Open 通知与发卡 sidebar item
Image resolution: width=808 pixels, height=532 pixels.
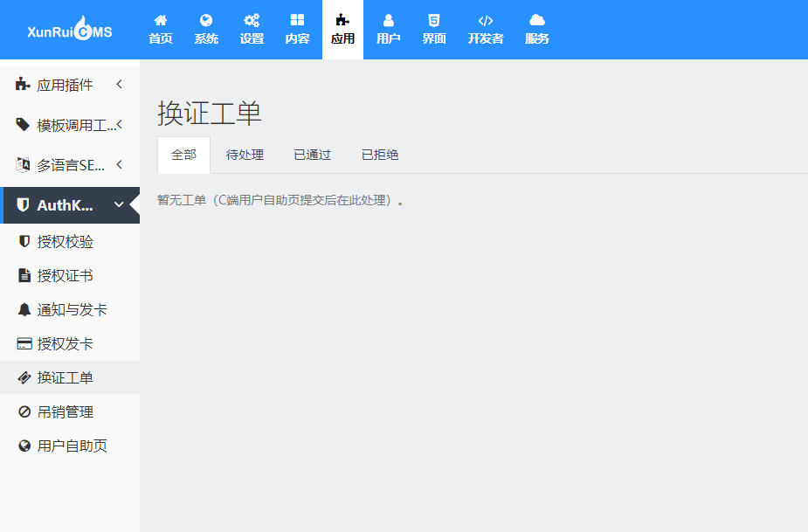point(70,309)
